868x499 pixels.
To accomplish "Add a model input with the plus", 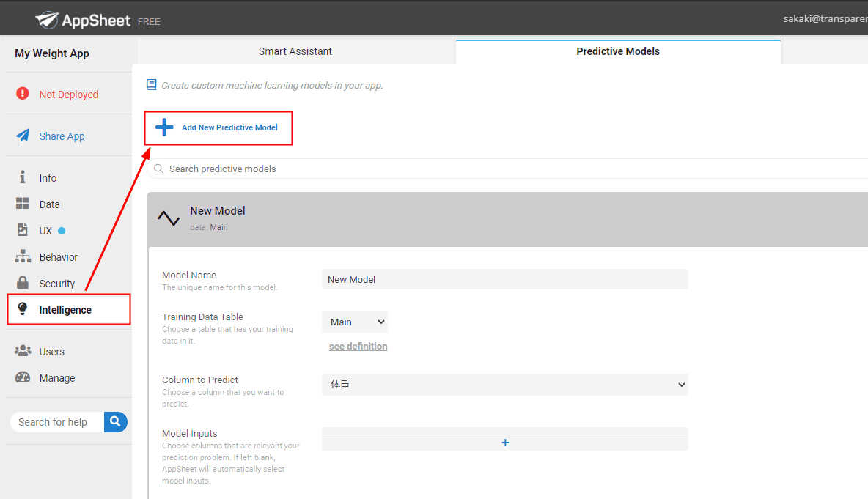I will (x=505, y=443).
